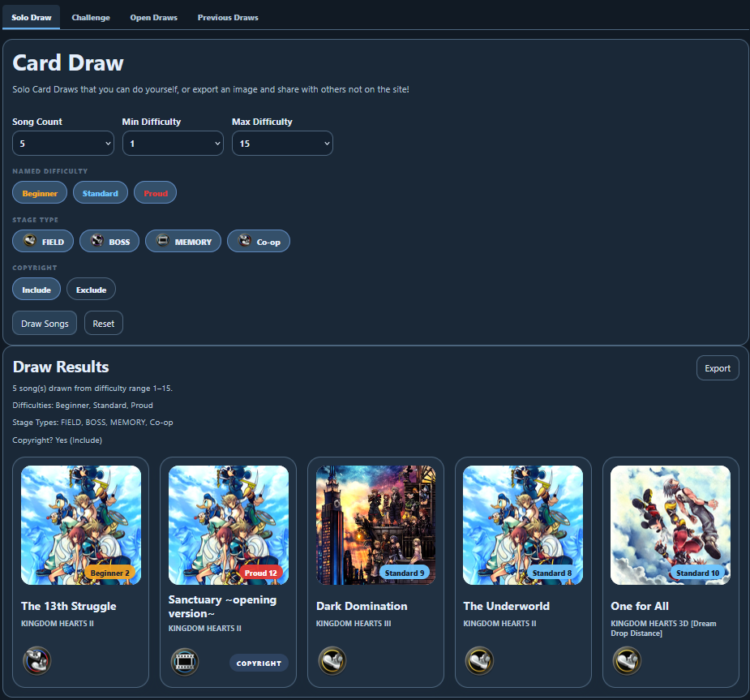Click the Export button
This screenshot has width=750, height=700.
click(x=718, y=368)
